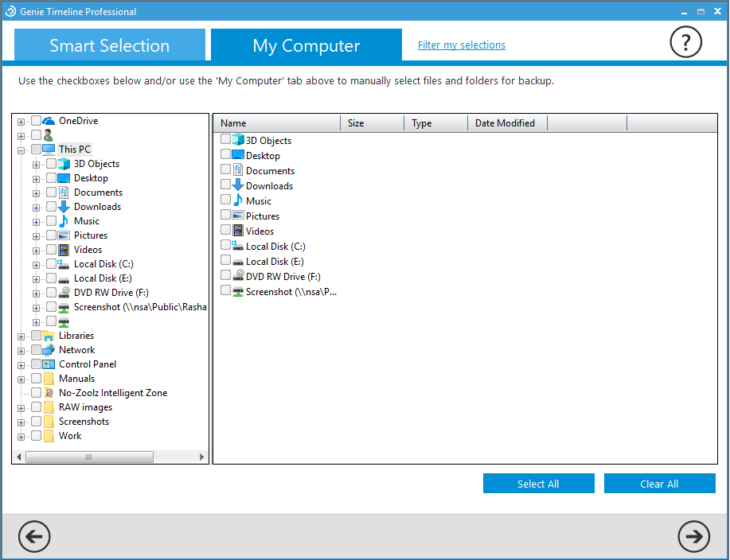This screenshot has width=730, height=560.
Task: Click the Music note icon in tree
Action: (64, 221)
